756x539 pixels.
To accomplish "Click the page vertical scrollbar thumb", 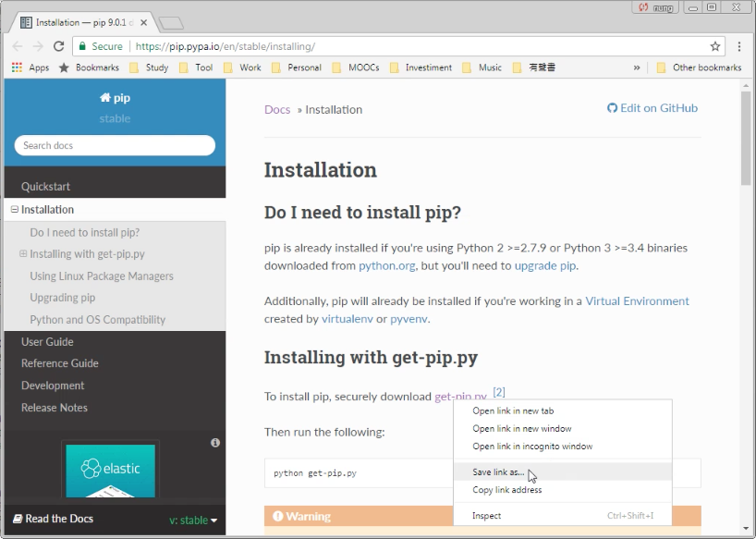I will (746, 139).
